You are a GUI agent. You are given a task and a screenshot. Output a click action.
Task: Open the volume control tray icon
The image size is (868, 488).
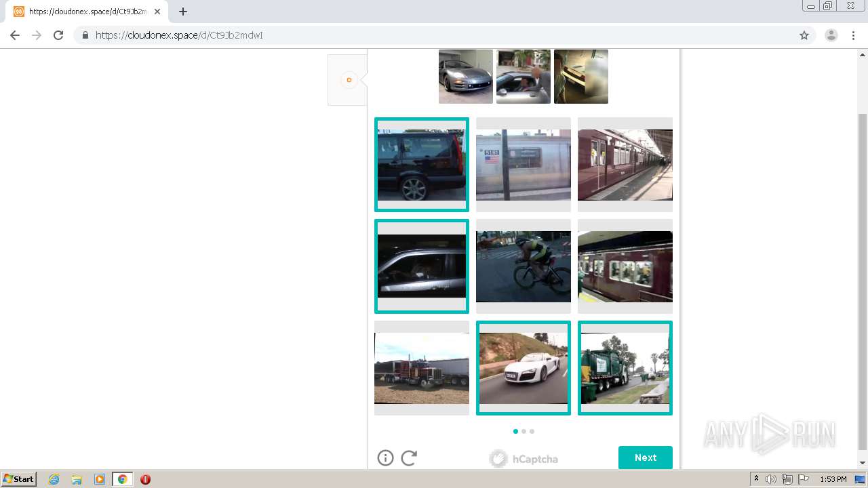tap(770, 479)
